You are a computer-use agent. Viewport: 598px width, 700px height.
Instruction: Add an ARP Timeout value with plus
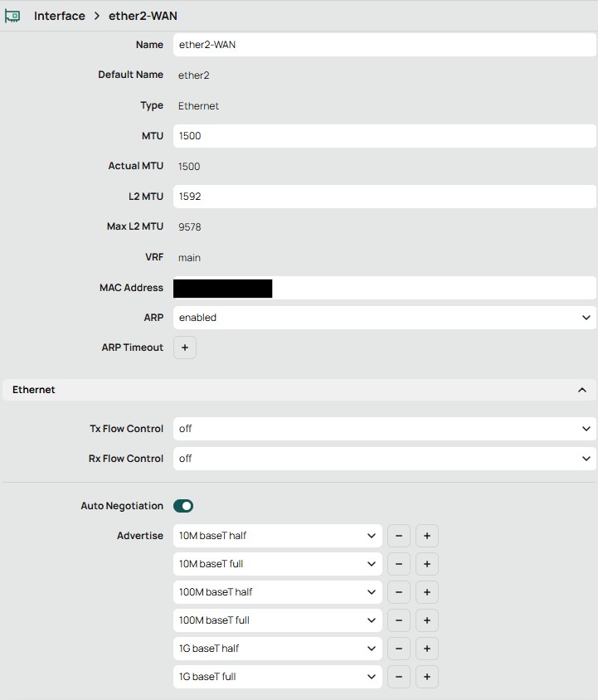click(x=185, y=348)
